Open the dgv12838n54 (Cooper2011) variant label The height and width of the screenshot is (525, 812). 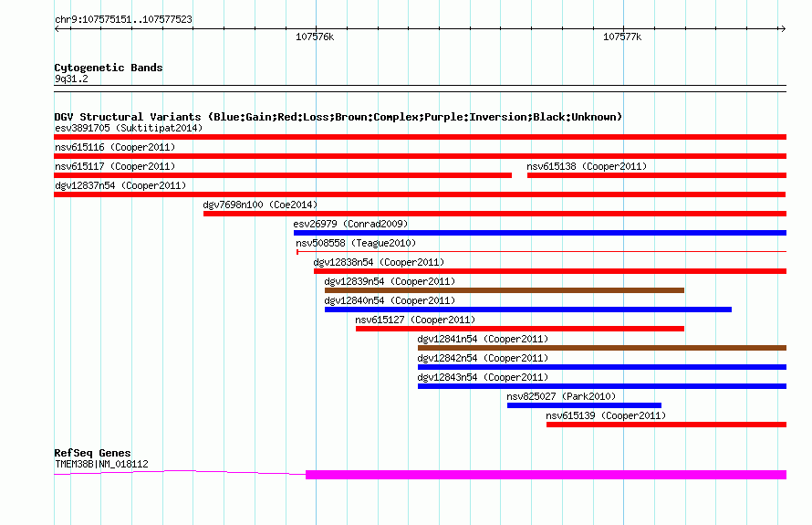tap(379, 262)
